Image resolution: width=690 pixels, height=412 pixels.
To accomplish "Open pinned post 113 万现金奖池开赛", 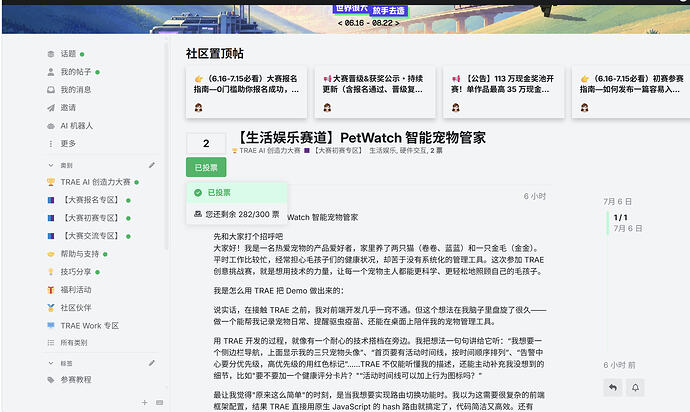I will pyautogui.click(x=502, y=84).
